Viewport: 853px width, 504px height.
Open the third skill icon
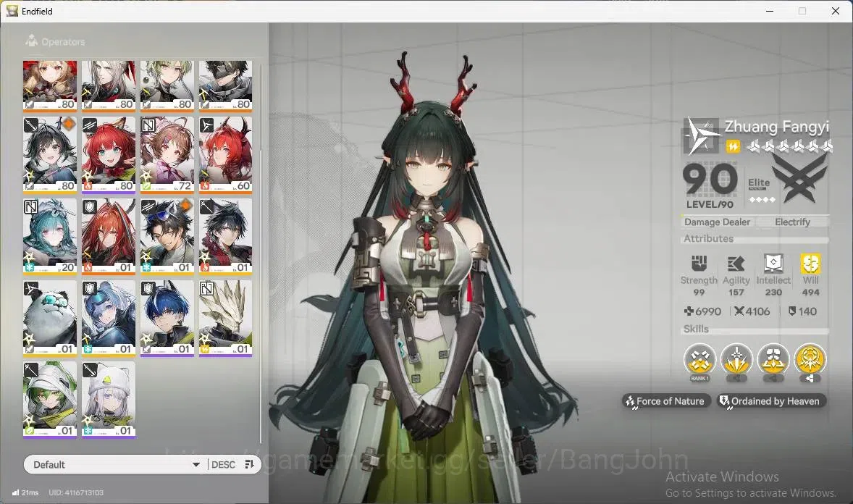coord(773,360)
